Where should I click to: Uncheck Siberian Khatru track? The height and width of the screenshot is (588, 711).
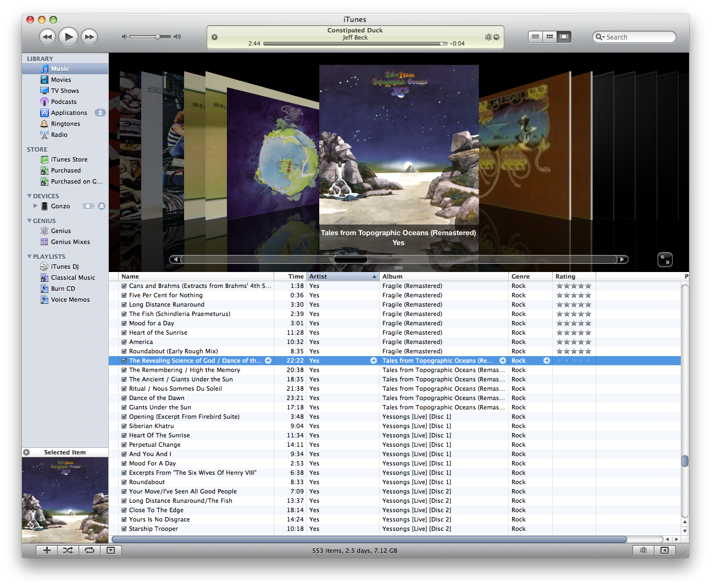(x=124, y=426)
